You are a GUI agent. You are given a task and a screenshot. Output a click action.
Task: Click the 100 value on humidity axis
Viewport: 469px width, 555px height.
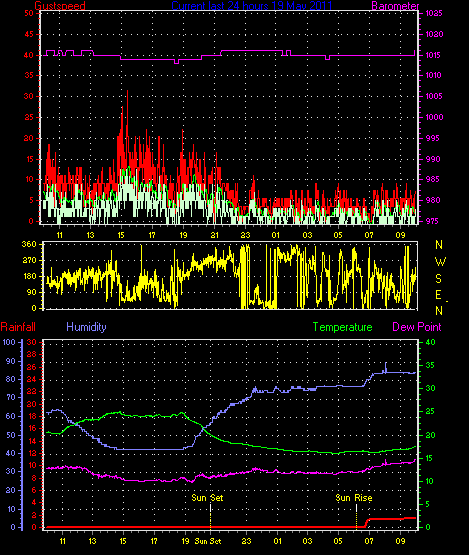pyautogui.click(x=9, y=342)
